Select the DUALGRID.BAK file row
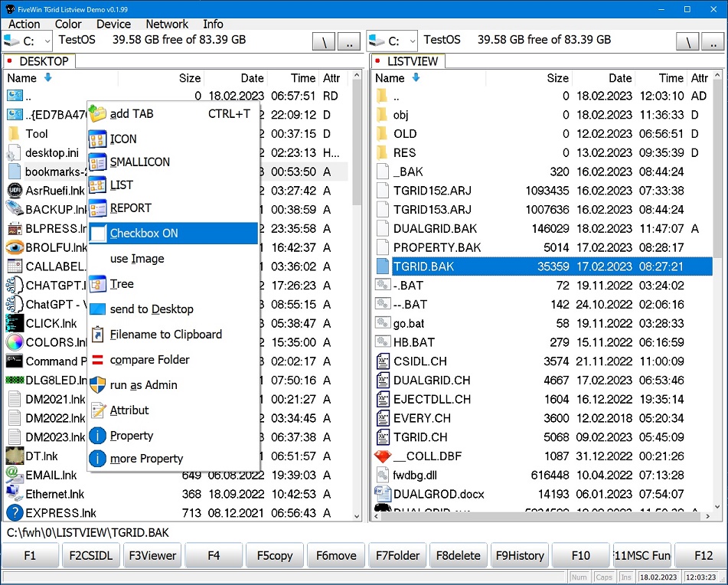The width and height of the screenshot is (728, 585). [x=436, y=228]
